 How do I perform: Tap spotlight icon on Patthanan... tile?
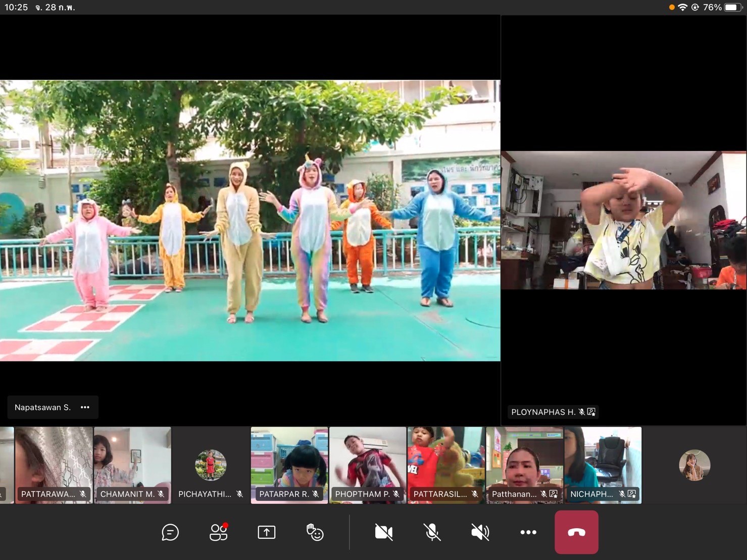coord(554,494)
